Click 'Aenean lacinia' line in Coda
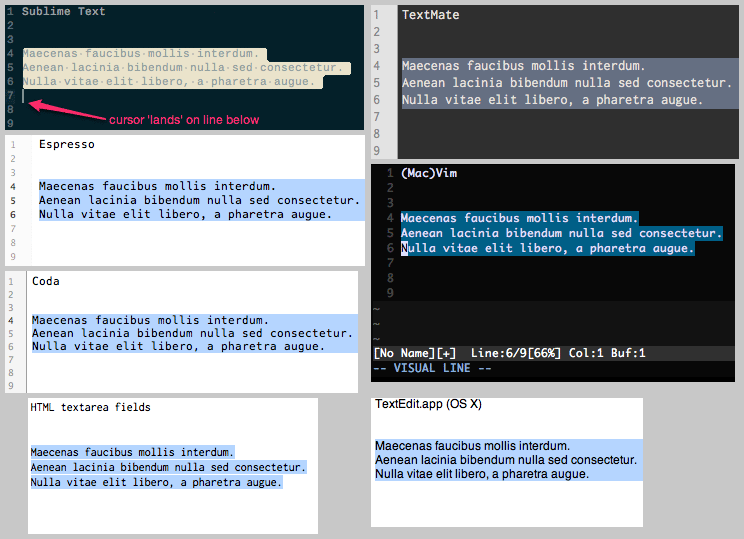 (193, 334)
